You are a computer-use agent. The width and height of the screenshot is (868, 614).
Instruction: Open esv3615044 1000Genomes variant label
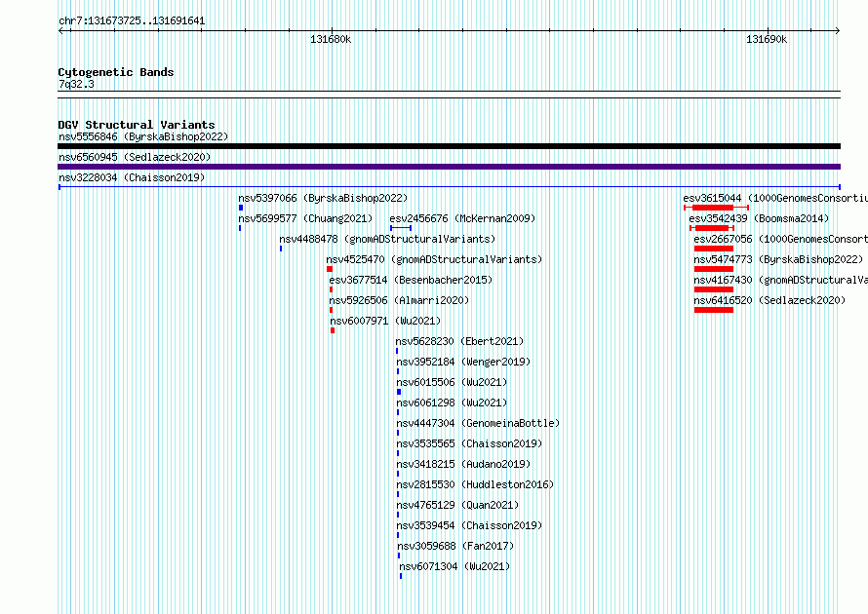point(775,198)
